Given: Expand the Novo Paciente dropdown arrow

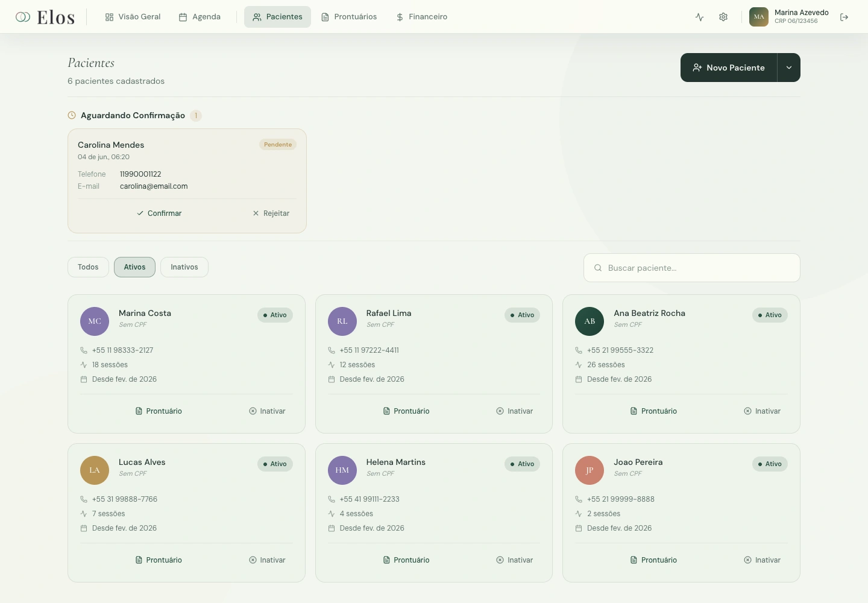Looking at the screenshot, I should click(x=789, y=68).
